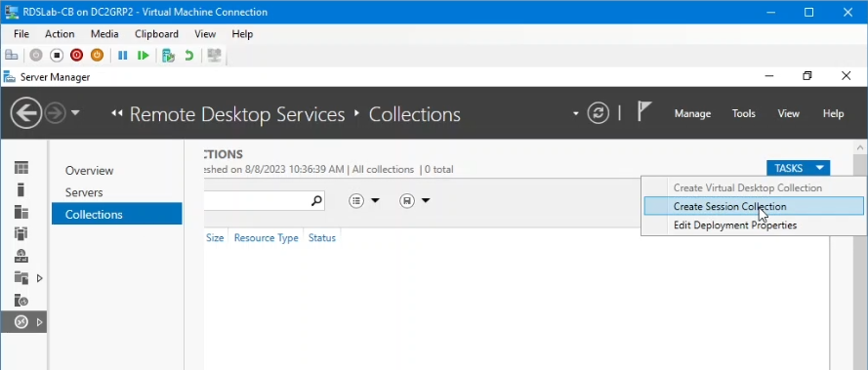This screenshot has height=370, width=868.
Task: Click the greyed forward navigation arrow
Action: [56, 113]
